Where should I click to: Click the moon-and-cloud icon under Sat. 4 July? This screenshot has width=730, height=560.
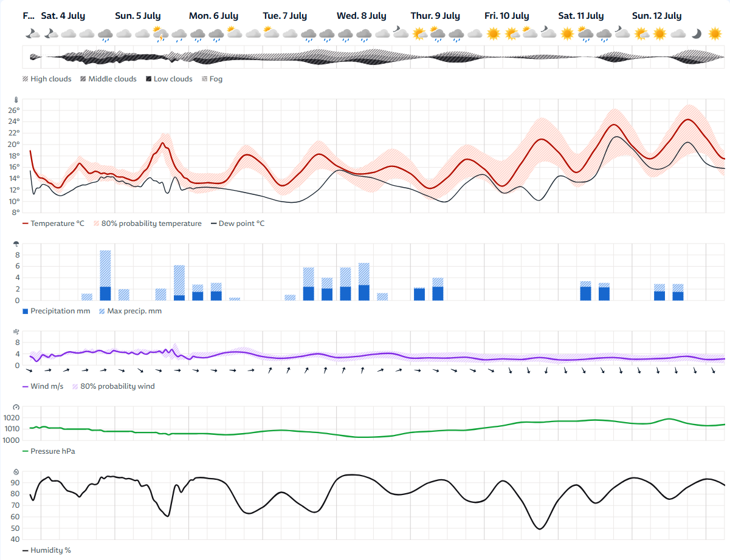(51, 33)
